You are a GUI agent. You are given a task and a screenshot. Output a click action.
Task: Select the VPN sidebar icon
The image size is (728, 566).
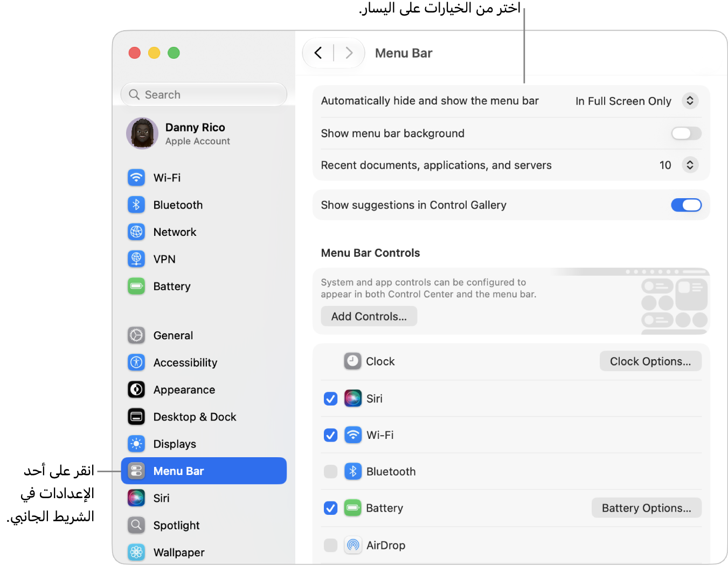click(136, 259)
